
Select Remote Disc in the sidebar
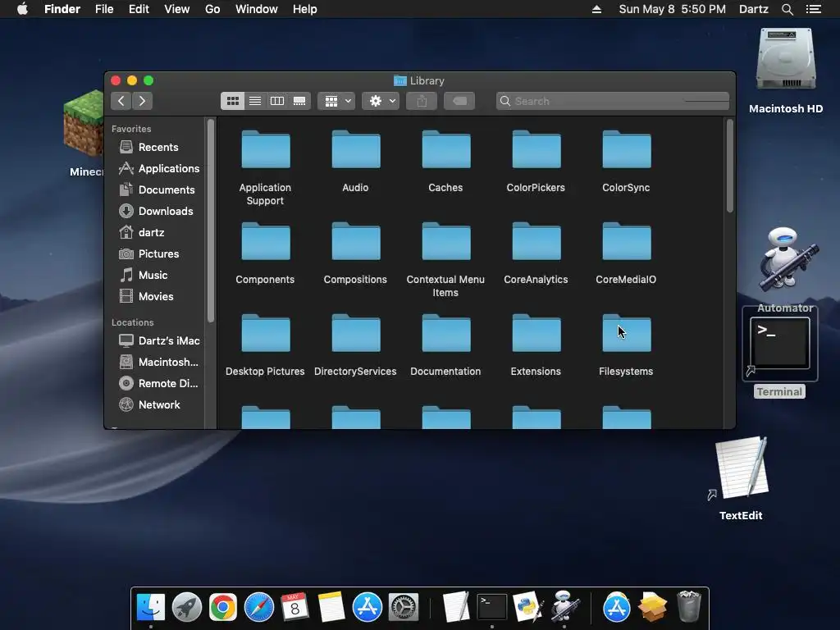point(159,384)
